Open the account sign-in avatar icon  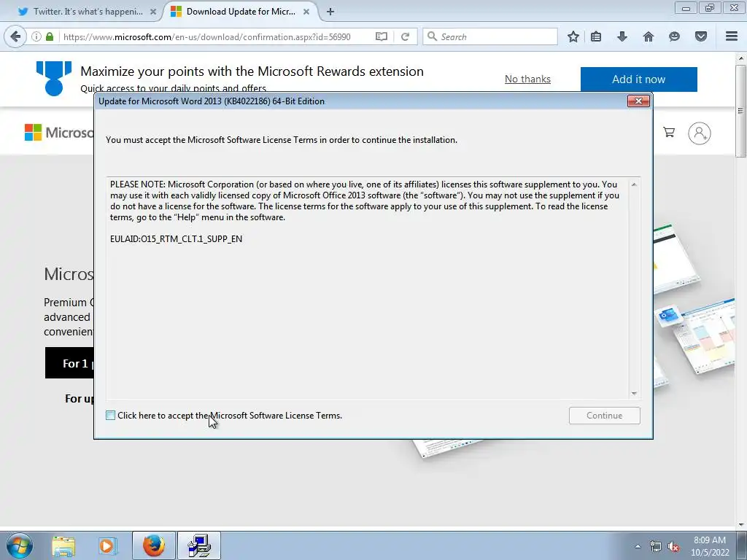700,133
